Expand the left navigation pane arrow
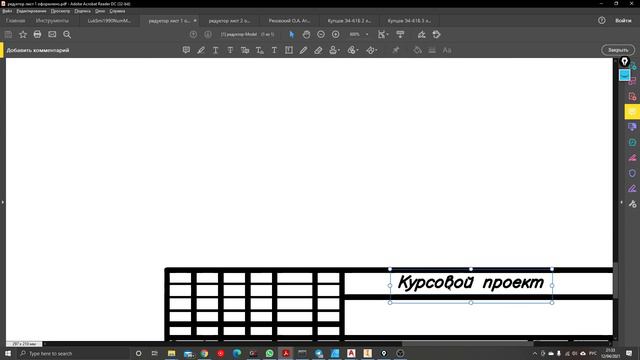Image resolution: width=640 pixels, height=360 pixels. [2, 202]
